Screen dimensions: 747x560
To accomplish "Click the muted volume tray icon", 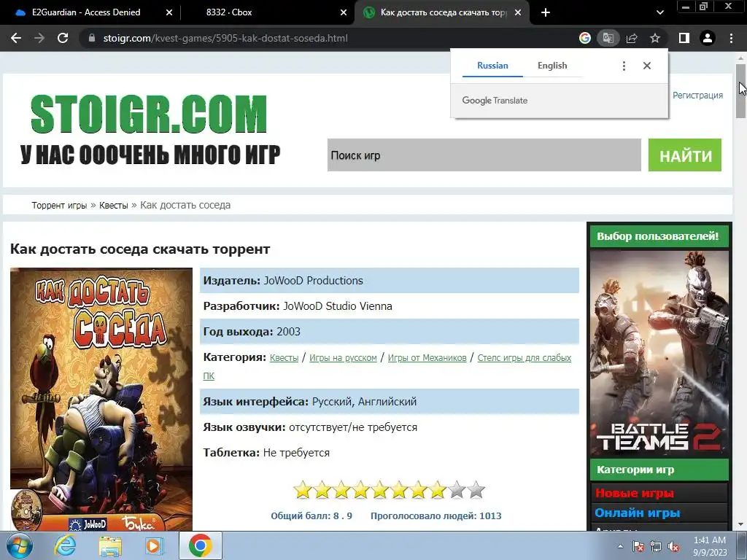I will 673,546.
